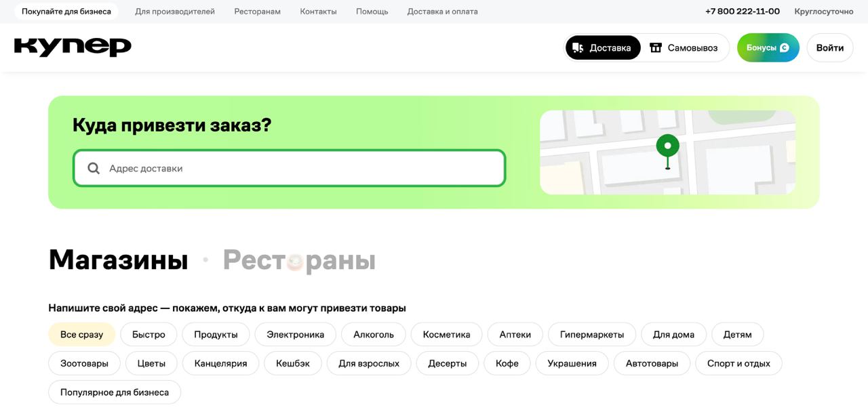868x412 pixels.
Task: Click the Купер logo
Action: coord(73,47)
